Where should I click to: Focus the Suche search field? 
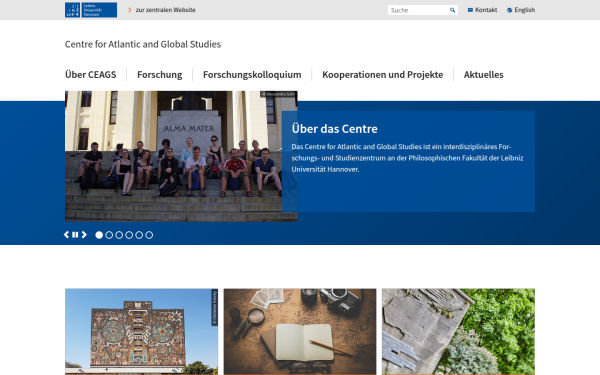point(418,10)
